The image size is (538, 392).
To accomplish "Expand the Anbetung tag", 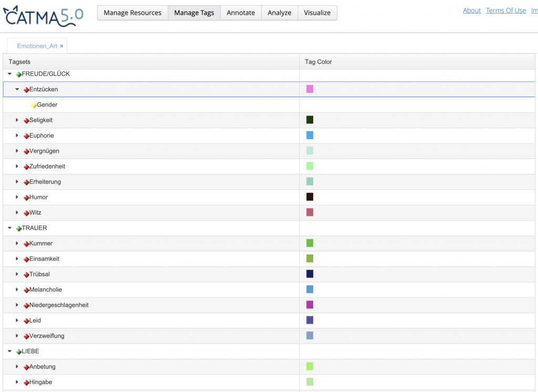I will pyautogui.click(x=17, y=367).
